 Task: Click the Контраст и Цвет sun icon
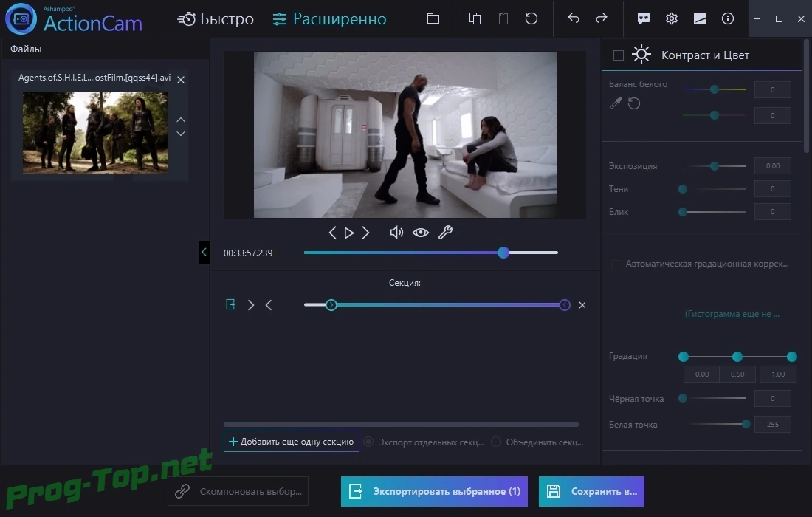coord(641,55)
